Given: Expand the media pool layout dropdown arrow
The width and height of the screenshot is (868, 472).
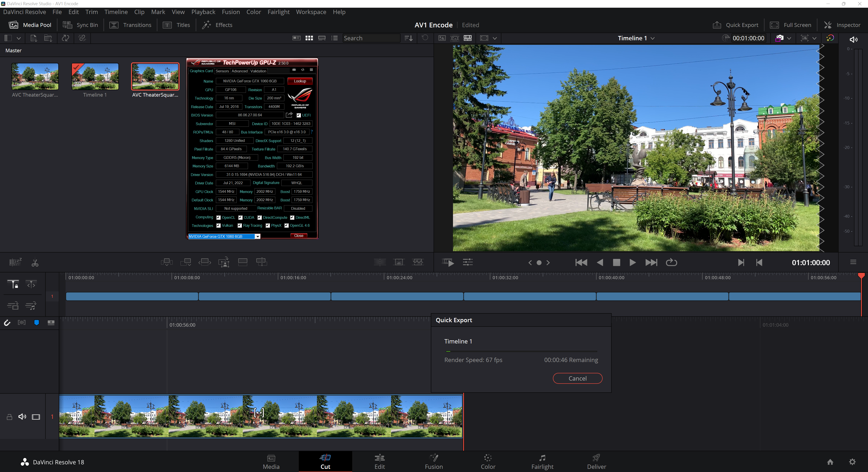Looking at the screenshot, I should tap(19, 38).
